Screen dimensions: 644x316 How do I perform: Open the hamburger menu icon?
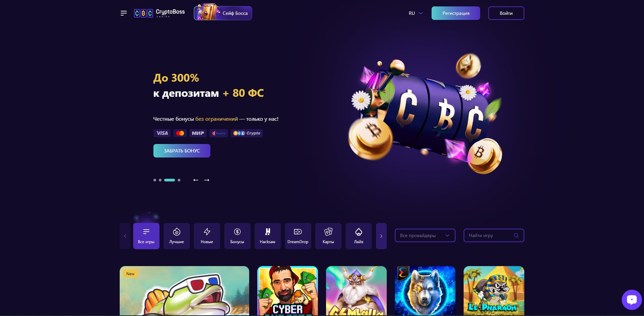pyautogui.click(x=124, y=13)
